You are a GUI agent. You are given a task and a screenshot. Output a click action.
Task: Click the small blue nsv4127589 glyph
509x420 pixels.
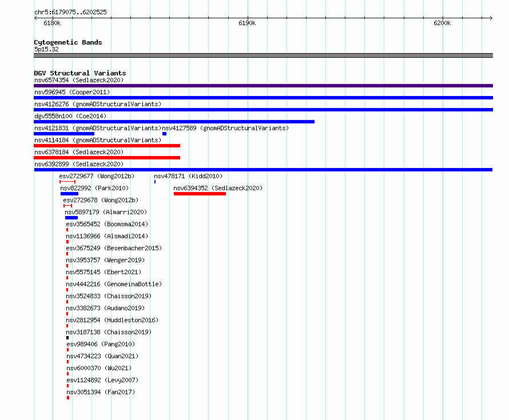click(x=165, y=134)
